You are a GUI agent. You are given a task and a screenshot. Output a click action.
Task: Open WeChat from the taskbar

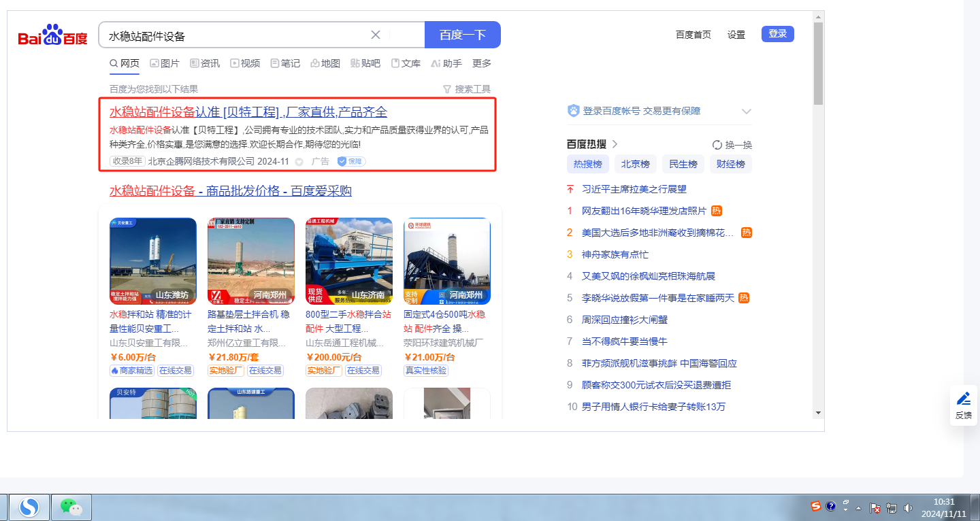(x=71, y=507)
